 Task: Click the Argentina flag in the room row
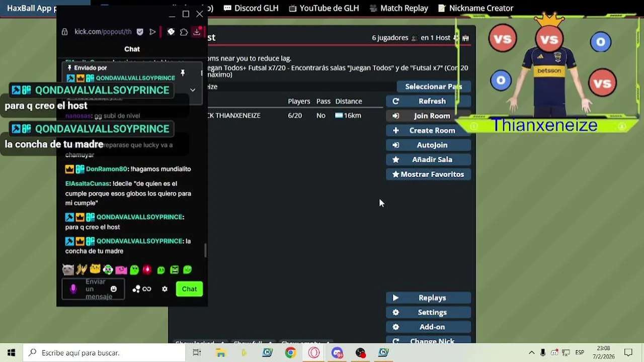(x=339, y=115)
